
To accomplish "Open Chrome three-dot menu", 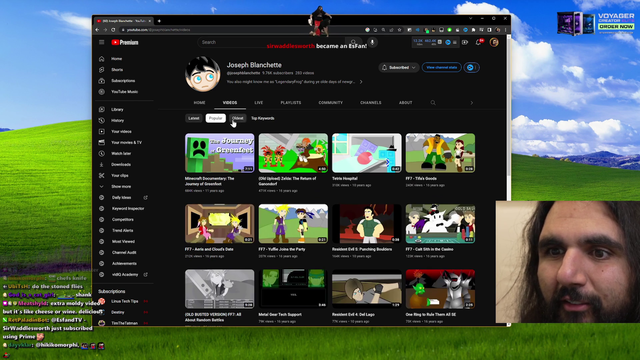I will (505, 30).
